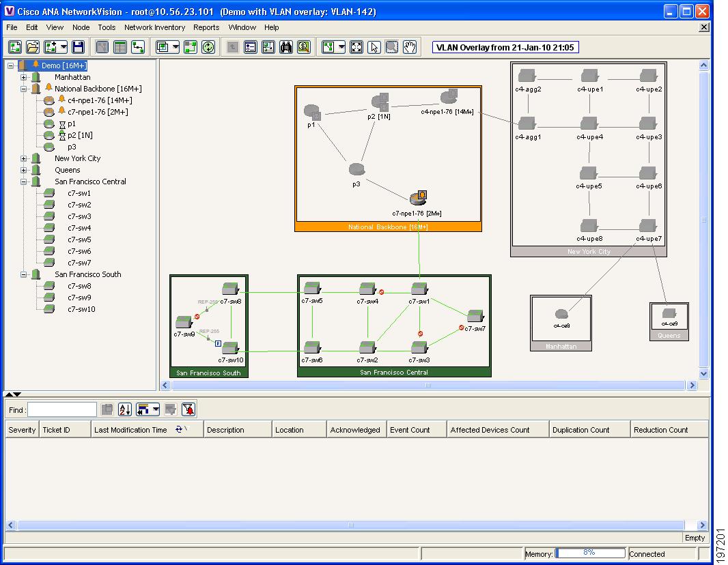This screenshot has width=728, height=565.
Task: Activate the arrow Selection mode tool
Action: click(x=374, y=47)
